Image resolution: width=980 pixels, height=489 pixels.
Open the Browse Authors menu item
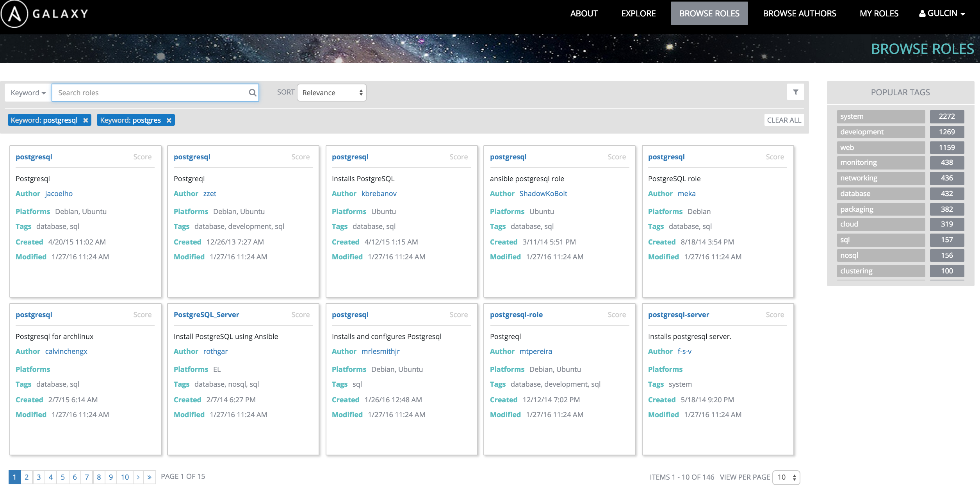799,13
